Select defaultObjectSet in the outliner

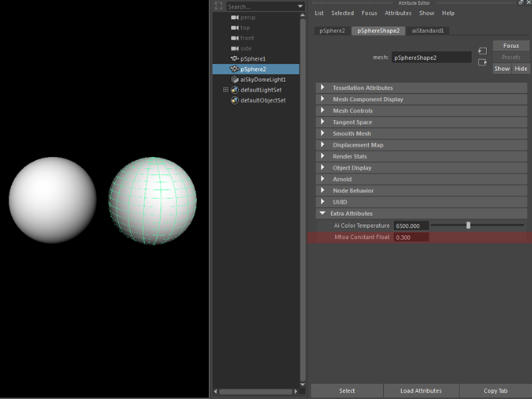coord(256,100)
